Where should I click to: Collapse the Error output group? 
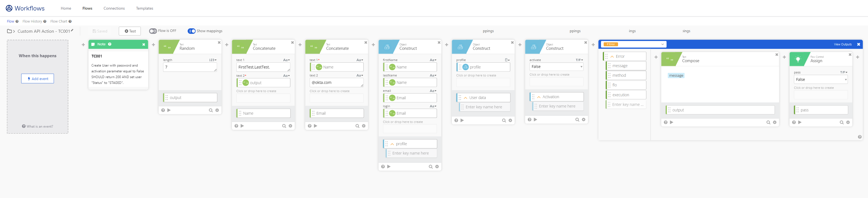click(x=612, y=56)
